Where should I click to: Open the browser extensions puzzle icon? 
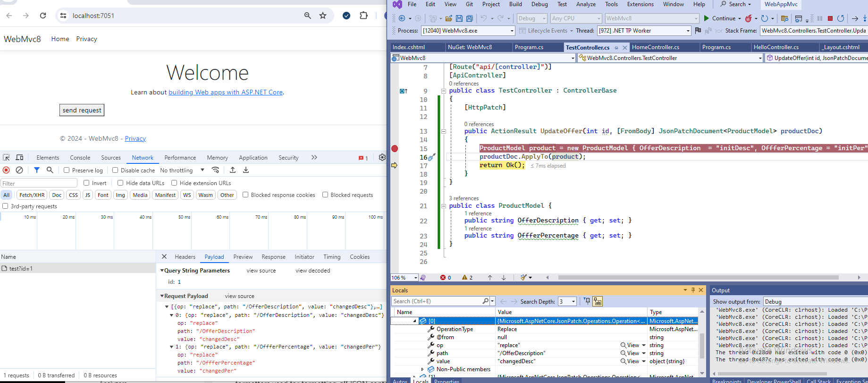tap(363, 16)
